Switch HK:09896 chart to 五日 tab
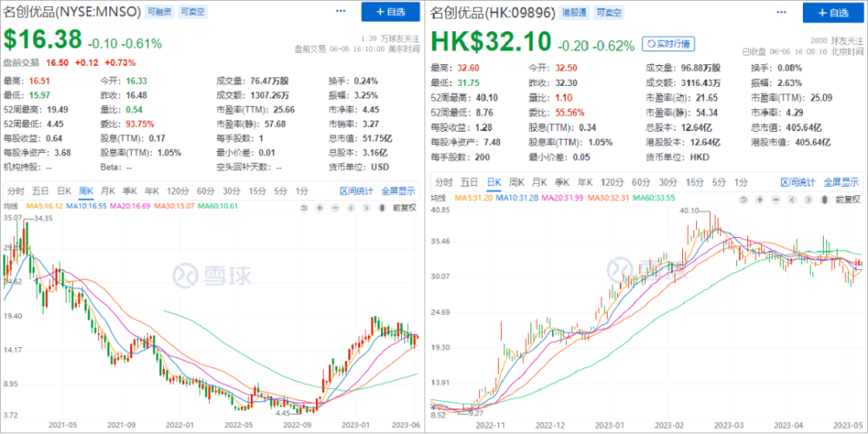Viewport: 868px width, 434px height. click(x=469, y=182)
